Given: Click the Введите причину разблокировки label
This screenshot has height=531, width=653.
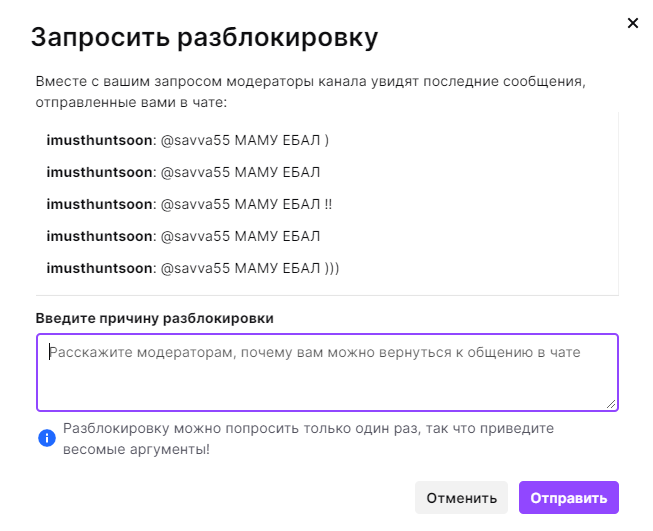Looking at the screenshot, I should pyautogui.click(x=154, y=318).
